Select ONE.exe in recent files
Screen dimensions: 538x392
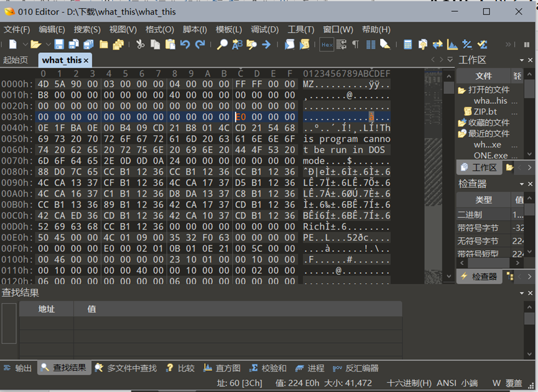tap(491, 156)
